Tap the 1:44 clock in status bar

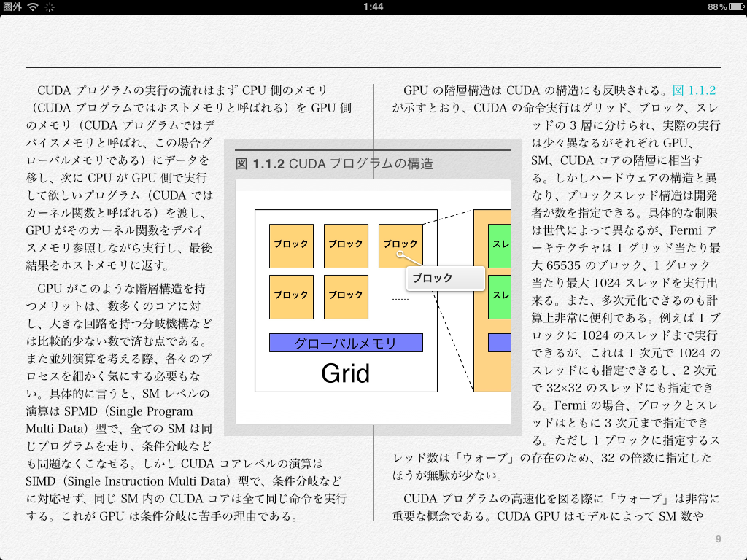[373, 7]
